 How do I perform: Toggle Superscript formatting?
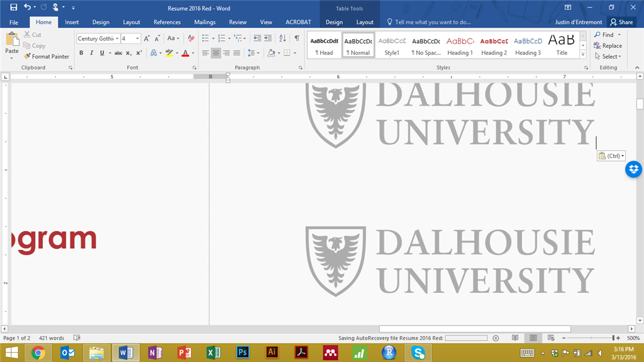click(x=139, y=53)
